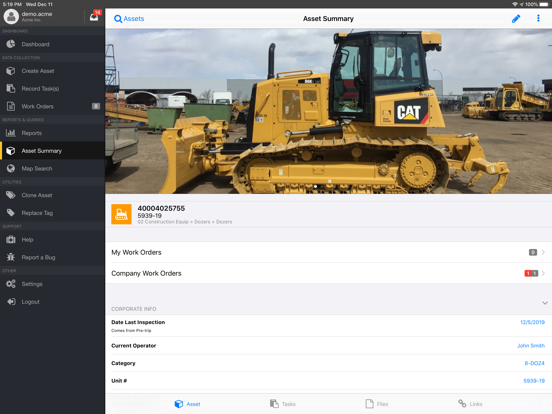The image size is (552, 414).
Task: Click the orange dozer asset icon
Action: pos(121,214)
